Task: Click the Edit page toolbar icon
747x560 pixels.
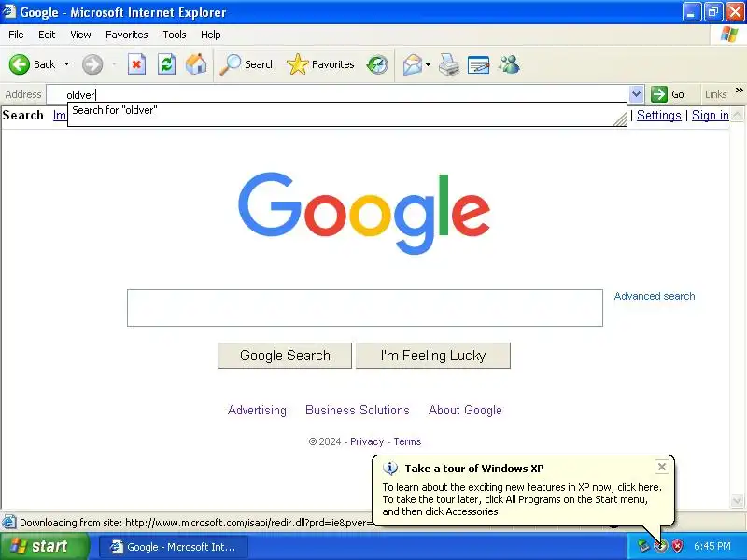Action: pos(479,64)
